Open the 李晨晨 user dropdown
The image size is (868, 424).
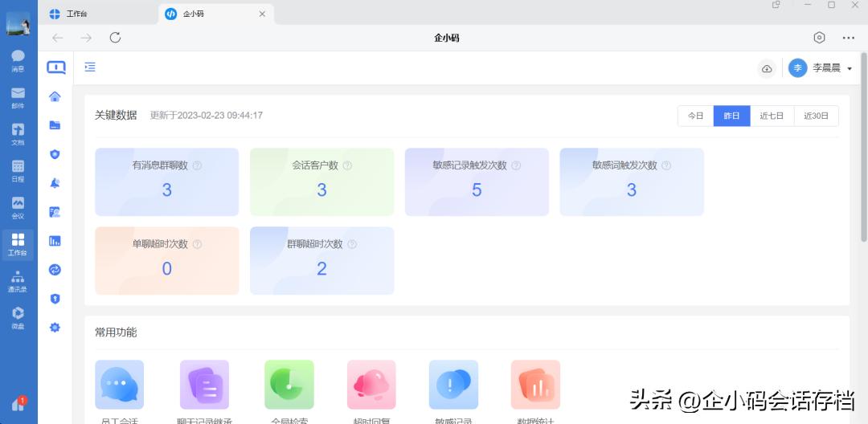pos(820,68)
